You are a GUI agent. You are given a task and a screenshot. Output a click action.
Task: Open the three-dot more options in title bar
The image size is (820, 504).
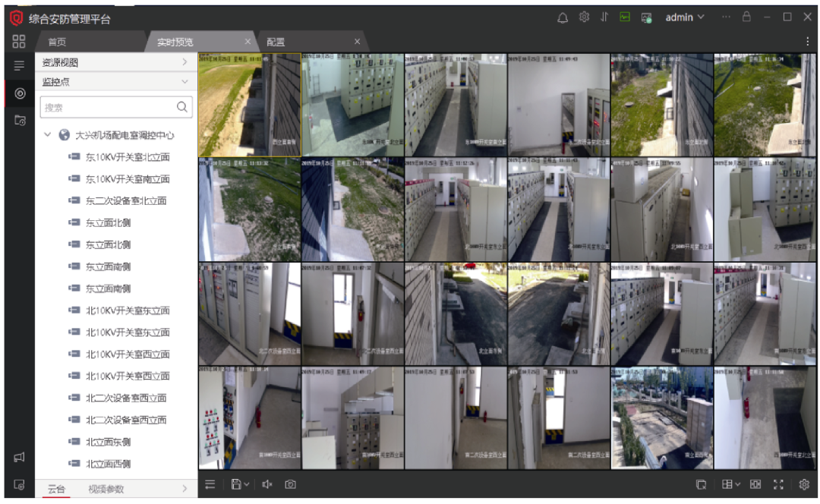click(x=726, y=17)
